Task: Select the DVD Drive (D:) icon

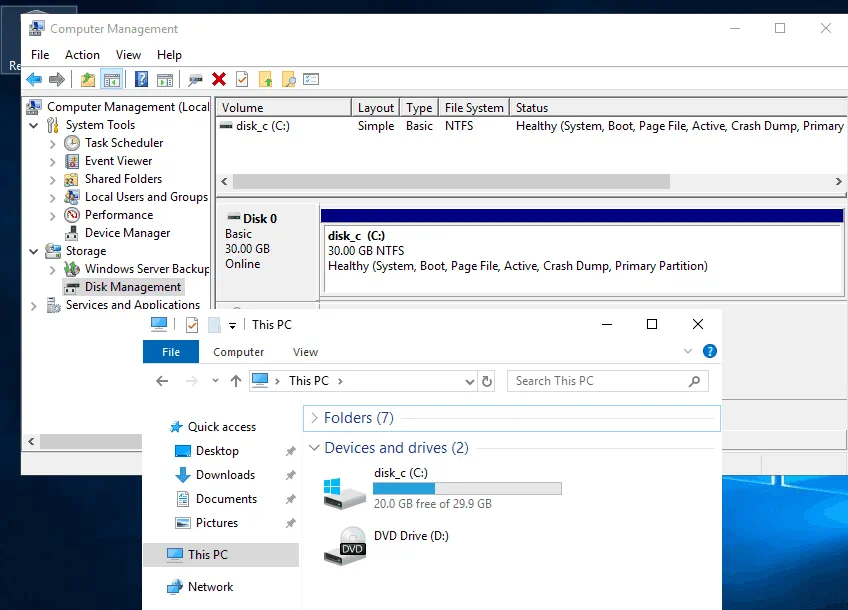Action: point(344,548)
